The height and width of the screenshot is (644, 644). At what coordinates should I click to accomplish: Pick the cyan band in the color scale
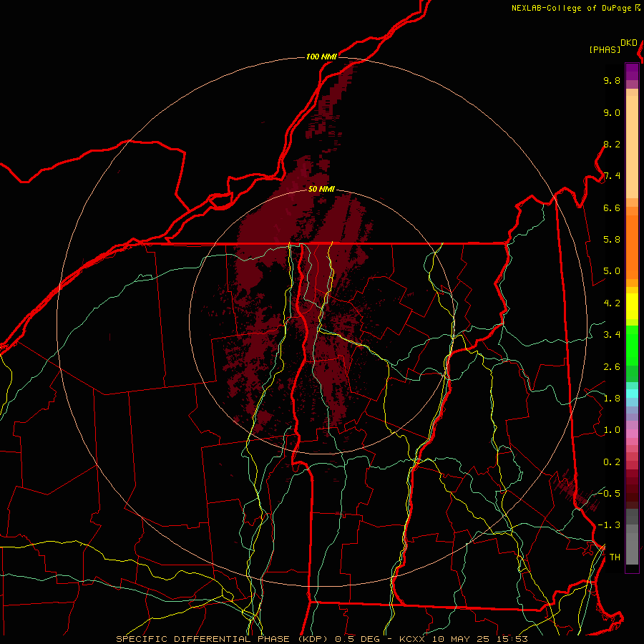[632, 394]
